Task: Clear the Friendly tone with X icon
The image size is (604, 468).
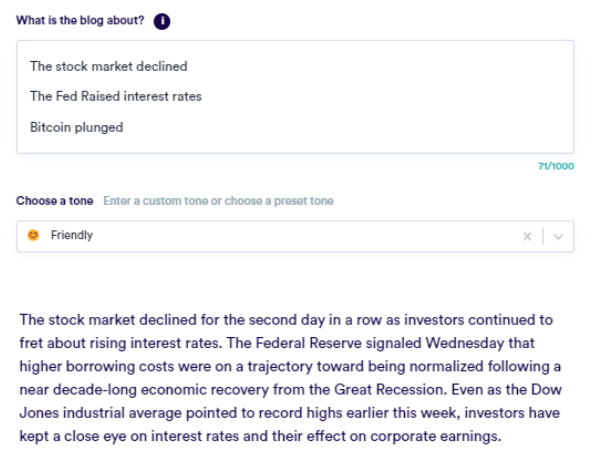Action: [526, 236]
